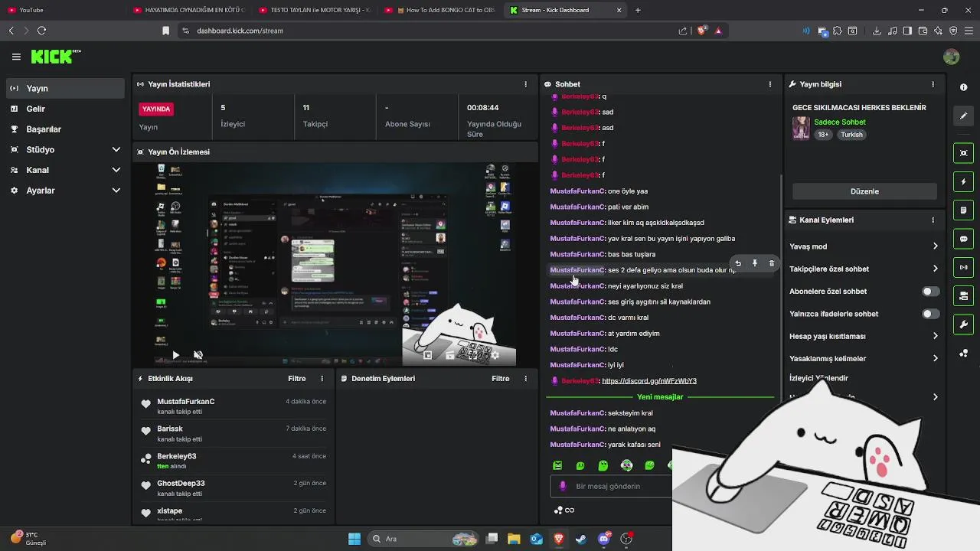Image resolution: width=980 pixels, height=551 pixels.
Task: Click the broadcast signal widget icon
Action: pos(964,267)
